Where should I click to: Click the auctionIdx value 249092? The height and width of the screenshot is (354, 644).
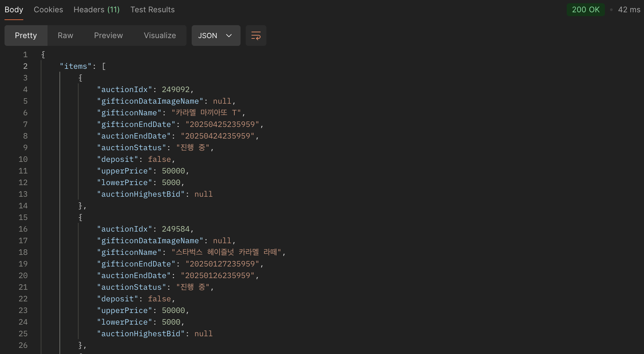coord(176,89)
